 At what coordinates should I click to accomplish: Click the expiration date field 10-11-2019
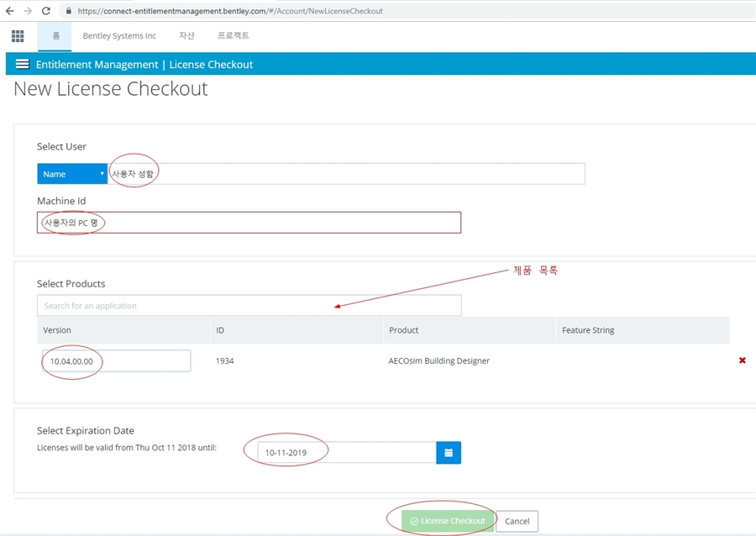(x=344, y=453)
